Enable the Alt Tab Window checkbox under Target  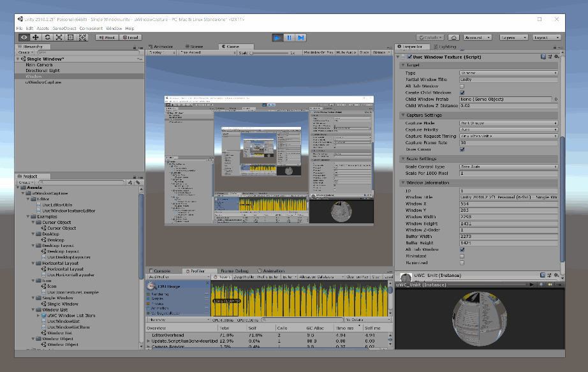coord(462,86)
